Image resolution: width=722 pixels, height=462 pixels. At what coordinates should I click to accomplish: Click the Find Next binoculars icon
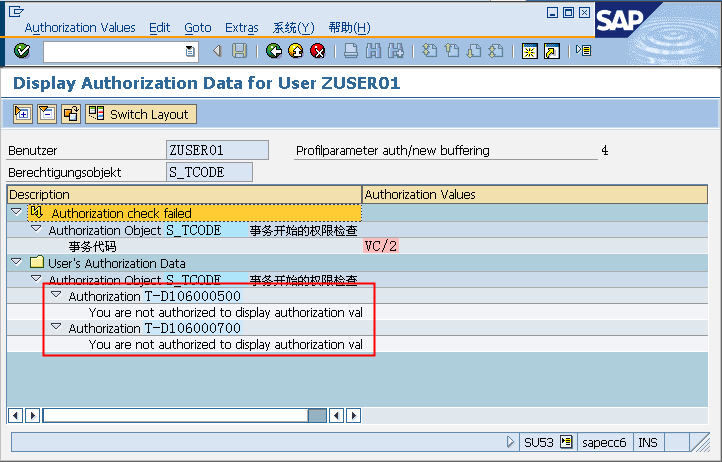click(396, 51)
